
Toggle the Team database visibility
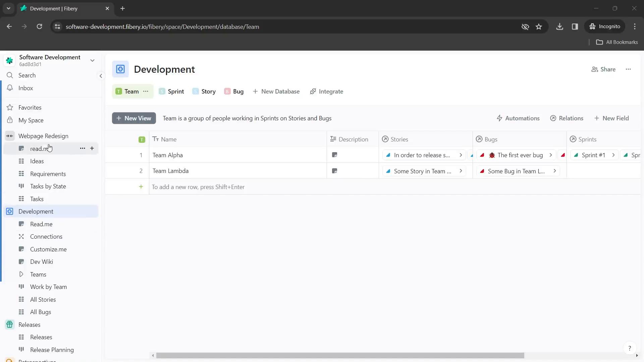pos(146,92)
